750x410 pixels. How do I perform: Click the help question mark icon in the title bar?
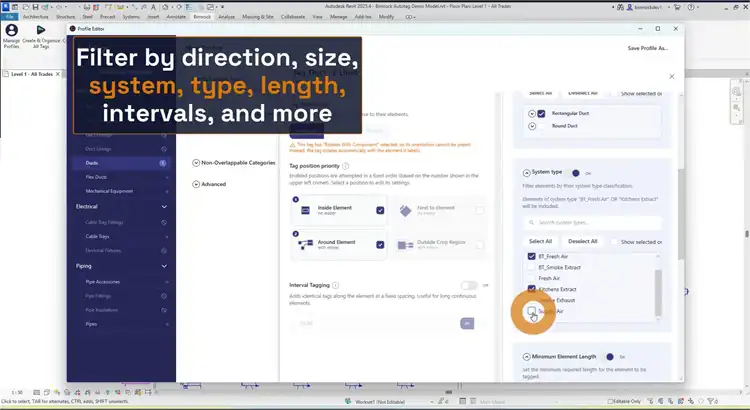[691, 7]
